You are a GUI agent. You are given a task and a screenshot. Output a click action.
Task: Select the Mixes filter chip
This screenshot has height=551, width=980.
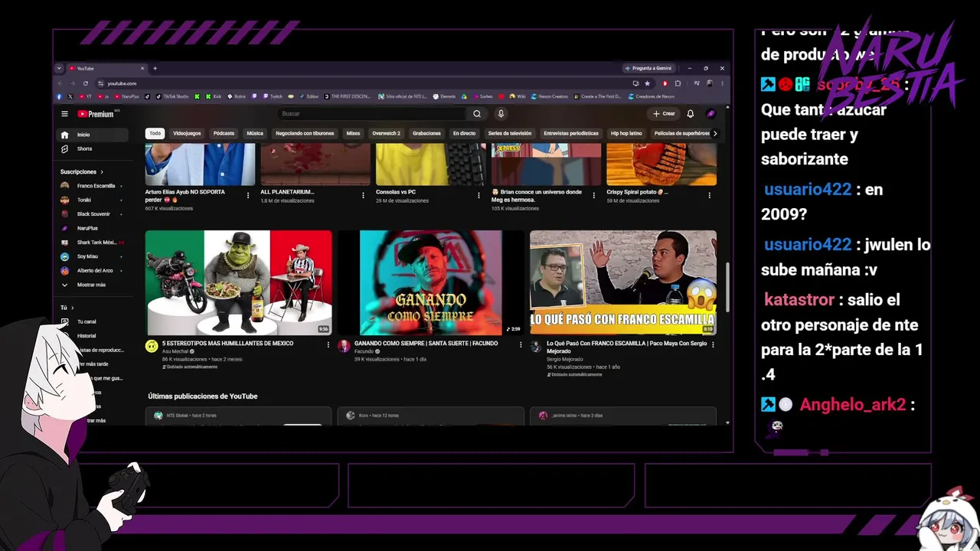click(x=353, y=133)
